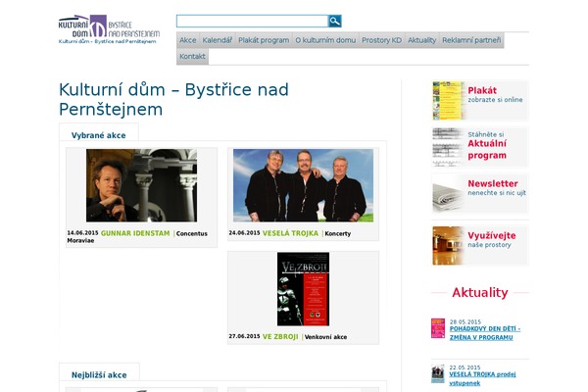Click the magnifier search button
This screenshot has width=588, height=392.
point(334,21)
